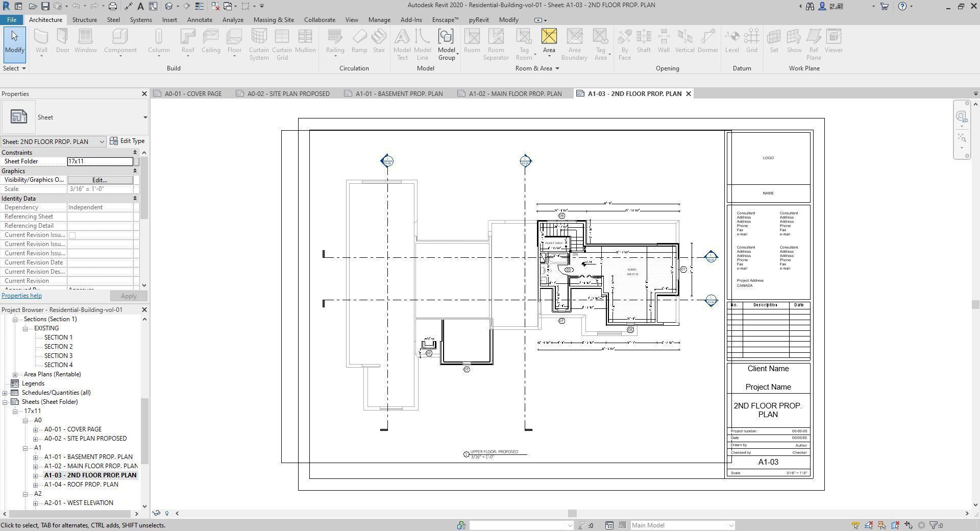
Task: Close the A1-03 - 2ND FLOOR PROP. PLAN tab
Action: [688, 94]
